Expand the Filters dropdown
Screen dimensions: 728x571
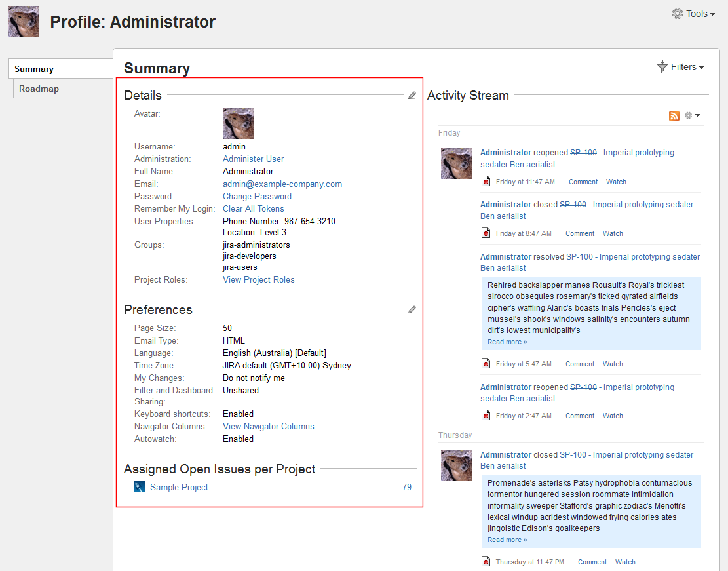point(681,67)
